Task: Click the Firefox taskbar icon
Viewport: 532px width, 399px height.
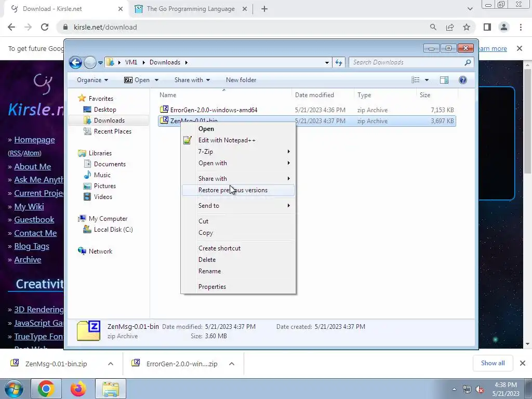Action: [78, 389]
